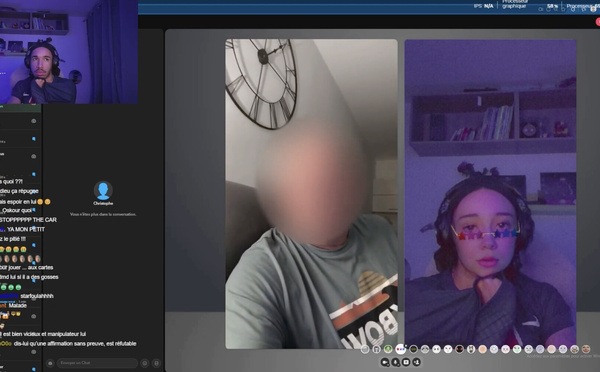This screenshot has width=600, height=372.
Task: Open the sticker icon at chat input end
Action: [156, 363]
